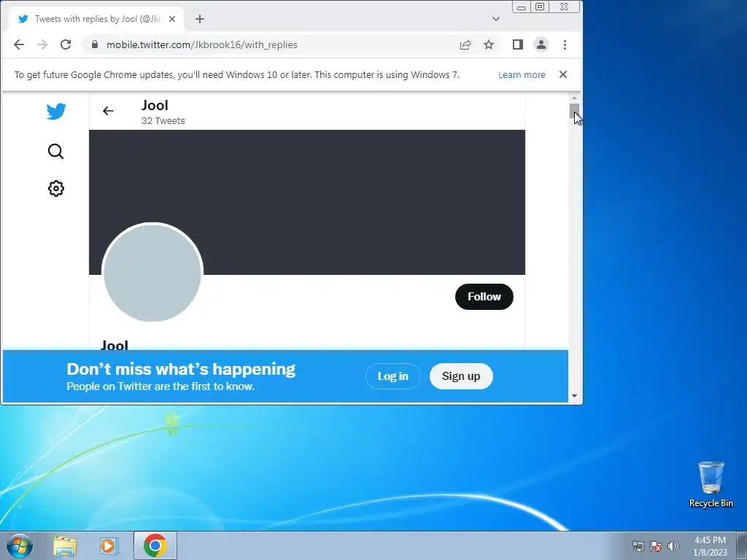Click Learn more link

[522, 75]
